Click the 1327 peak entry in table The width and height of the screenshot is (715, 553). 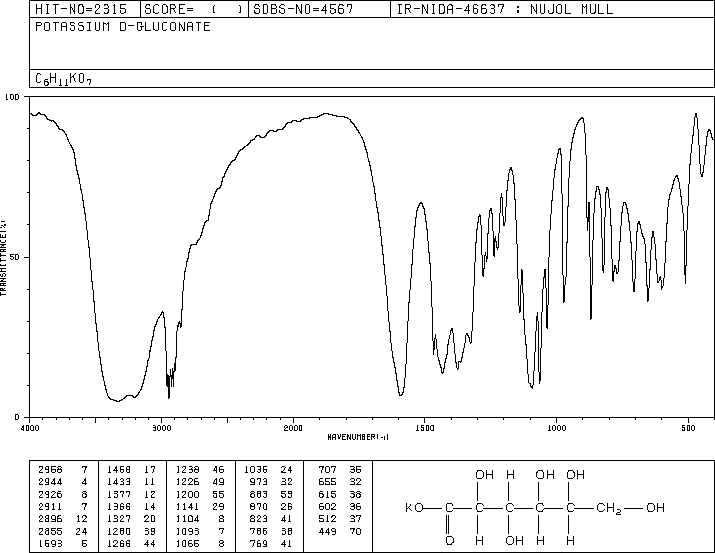(132, 519)
